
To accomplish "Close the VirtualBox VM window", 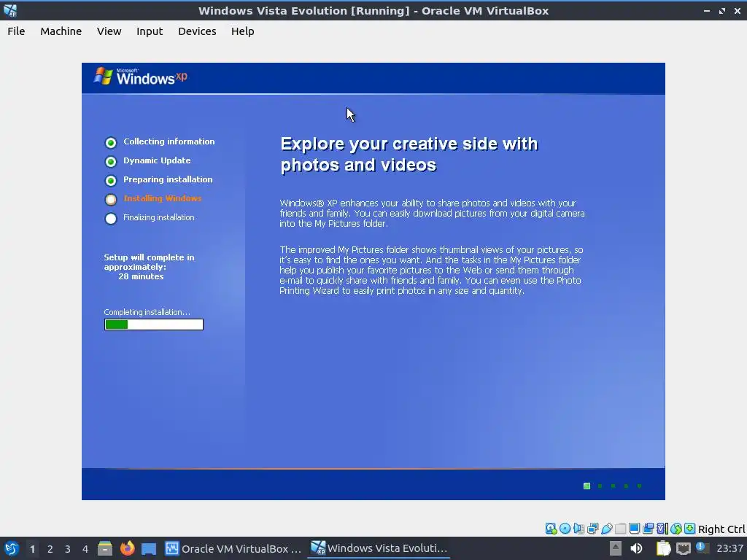I will pos(738,10).
